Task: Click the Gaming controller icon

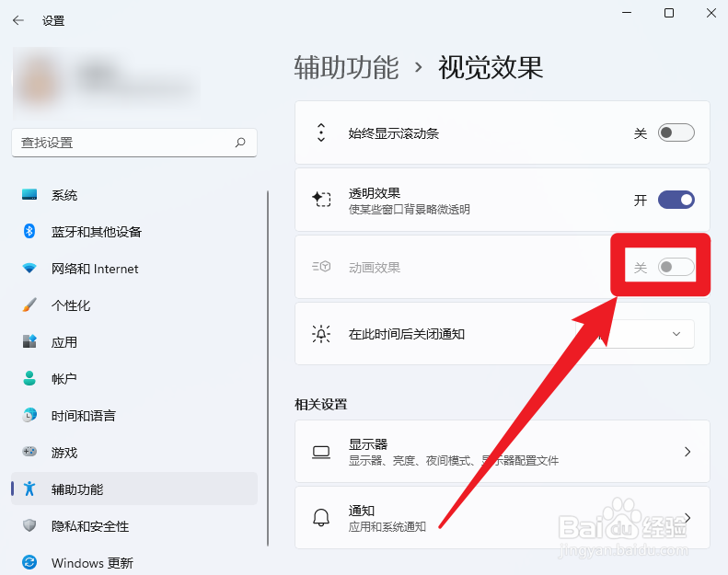Action: click(29, 452)
